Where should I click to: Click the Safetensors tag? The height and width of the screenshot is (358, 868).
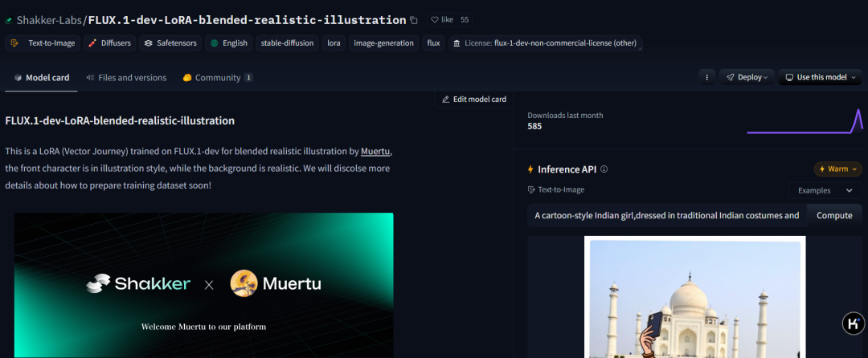(170, 43)
